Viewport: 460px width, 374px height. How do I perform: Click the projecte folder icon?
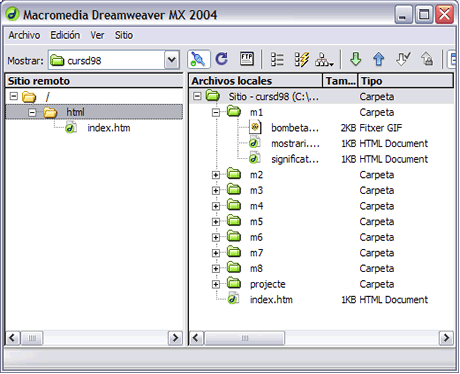click(x=234, y=284)
